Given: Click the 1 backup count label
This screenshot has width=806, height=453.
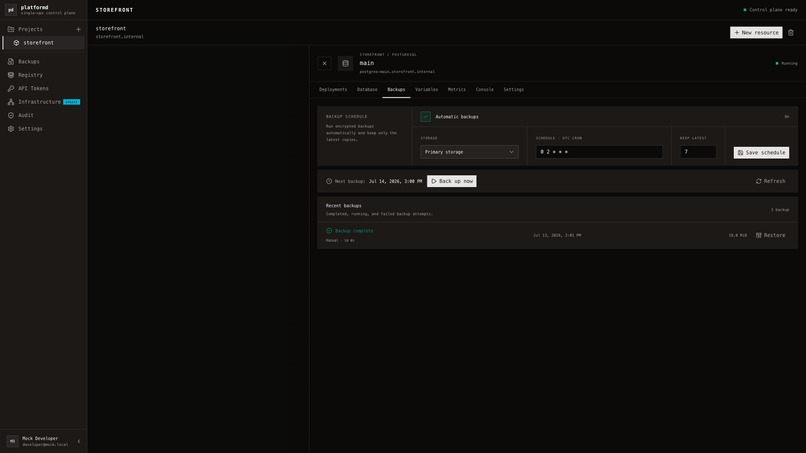Looking at the screenshot, I should 780,210.
